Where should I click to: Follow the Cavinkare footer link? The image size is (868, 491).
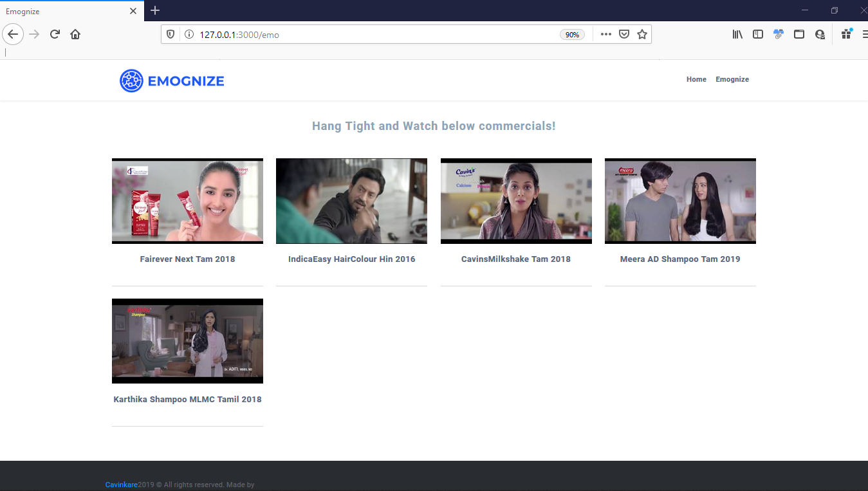click(121, 485)
